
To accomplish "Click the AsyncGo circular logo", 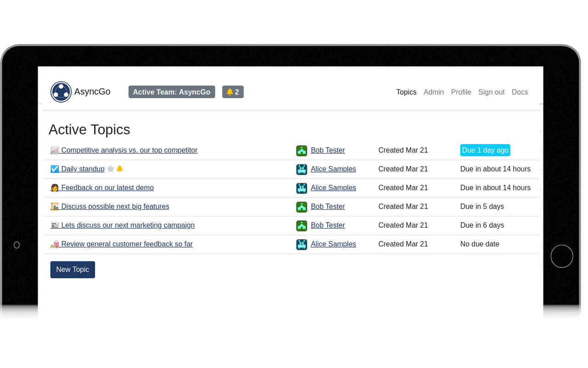I will [61, 92].
